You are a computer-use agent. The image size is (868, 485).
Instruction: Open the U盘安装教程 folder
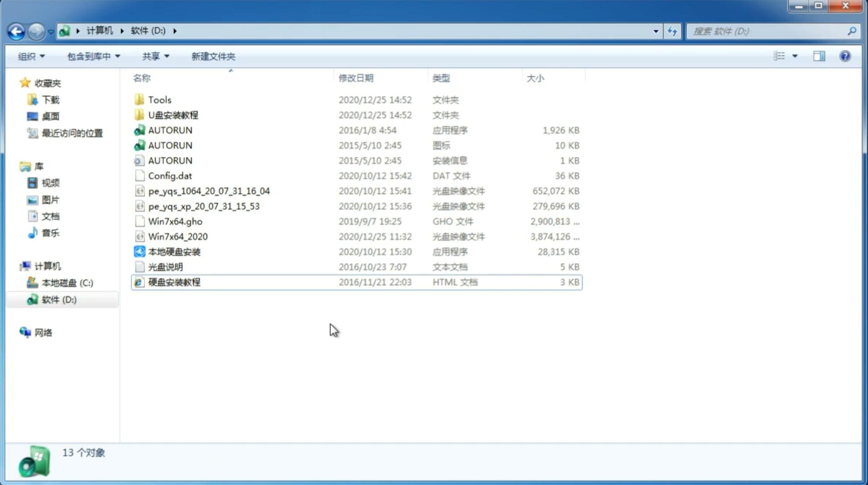173,115
